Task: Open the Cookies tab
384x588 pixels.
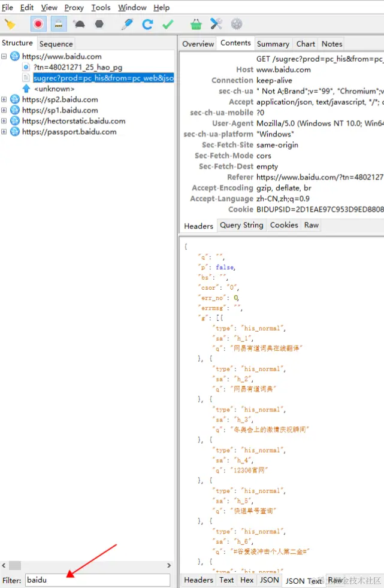Action: (284, 225)
